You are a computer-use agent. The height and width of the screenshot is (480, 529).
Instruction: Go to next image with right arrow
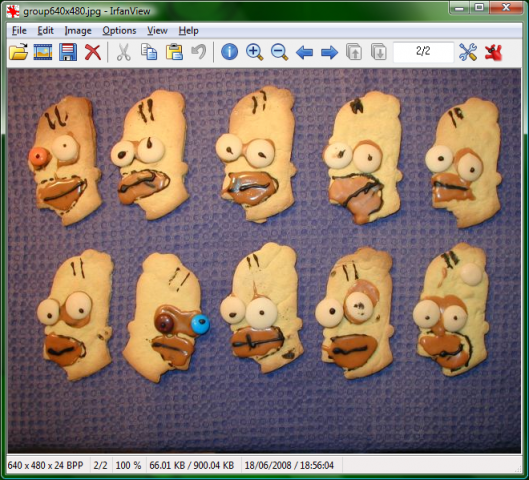pos(329,52)
